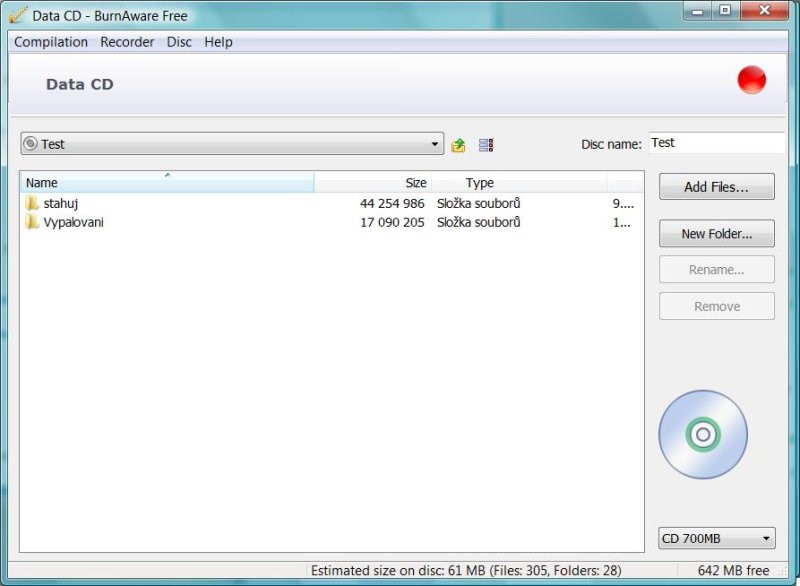Click the Disc name input field
Image resolution: width=800 pixels, height=586 pixels.
(717, 143)
